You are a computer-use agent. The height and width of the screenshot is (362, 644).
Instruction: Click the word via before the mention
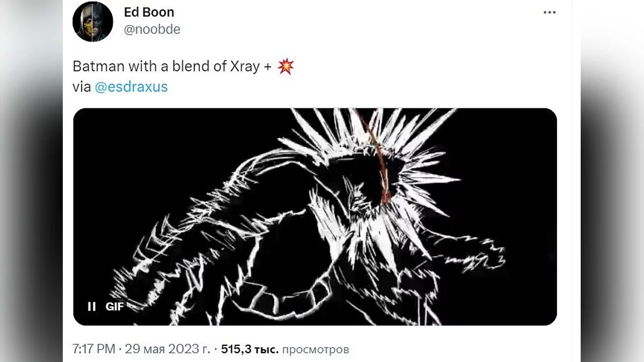[x=82, y=87]
